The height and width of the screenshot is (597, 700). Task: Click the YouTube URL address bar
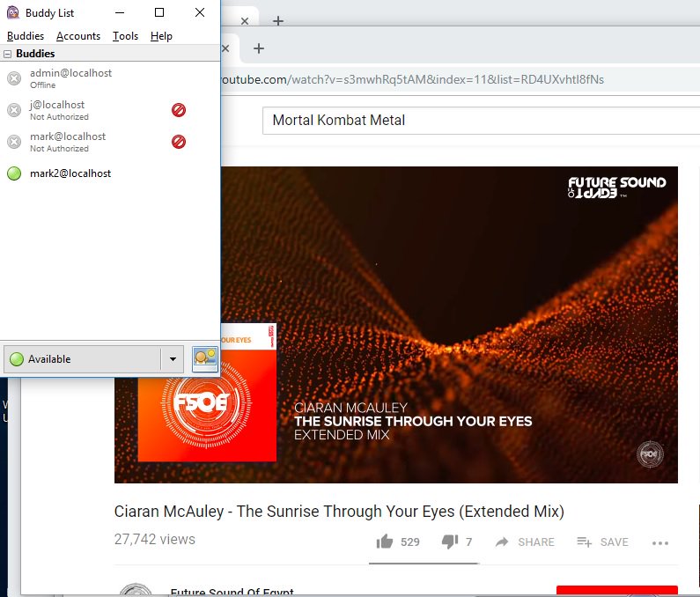tap(460, 79)
